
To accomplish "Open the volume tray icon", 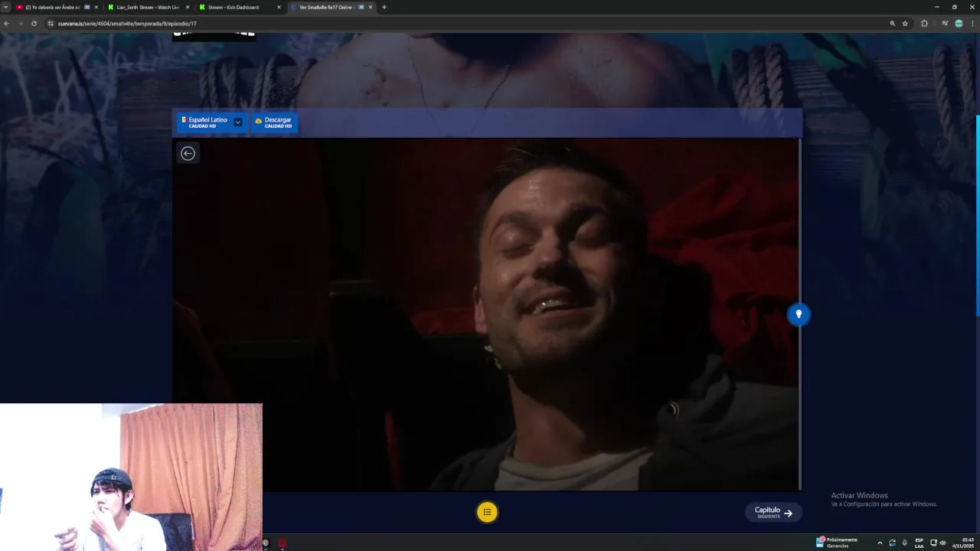I will [942, 543].
